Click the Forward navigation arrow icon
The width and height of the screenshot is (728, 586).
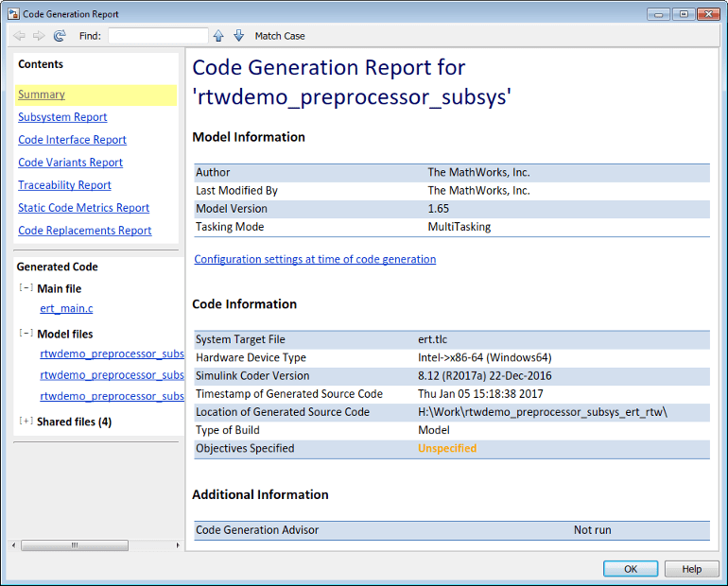click(39, 36)
